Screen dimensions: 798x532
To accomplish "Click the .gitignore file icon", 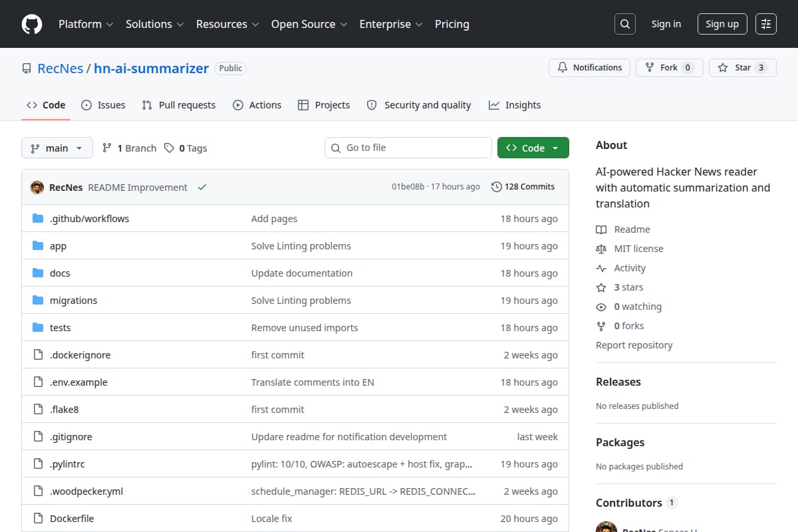I will [38, 437].
